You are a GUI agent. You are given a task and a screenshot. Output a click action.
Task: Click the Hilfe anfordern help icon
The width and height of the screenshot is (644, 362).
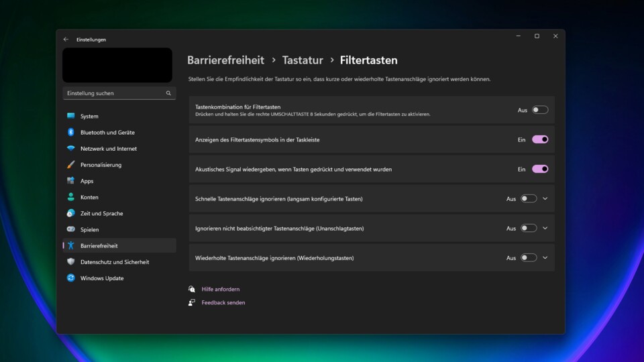(192, 289)
